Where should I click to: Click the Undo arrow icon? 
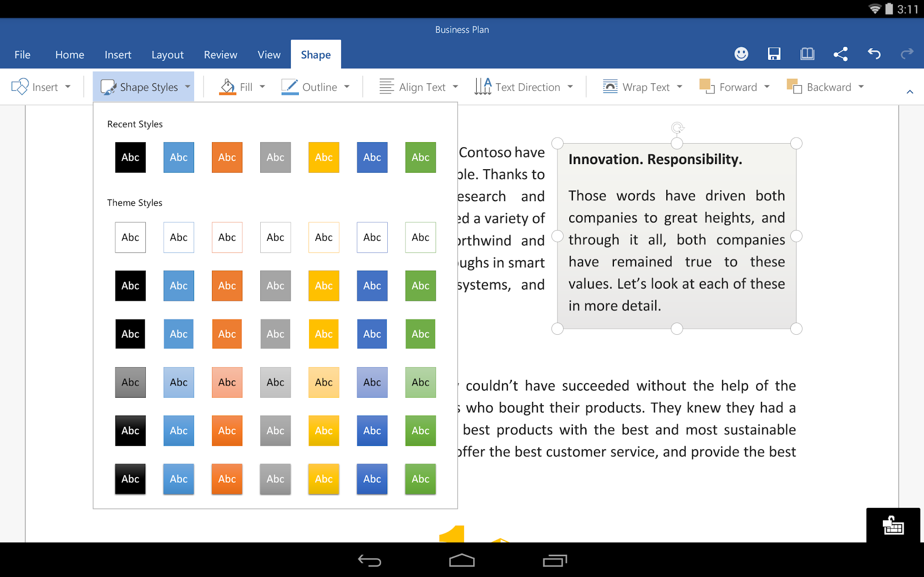click(x=874, y=54)
